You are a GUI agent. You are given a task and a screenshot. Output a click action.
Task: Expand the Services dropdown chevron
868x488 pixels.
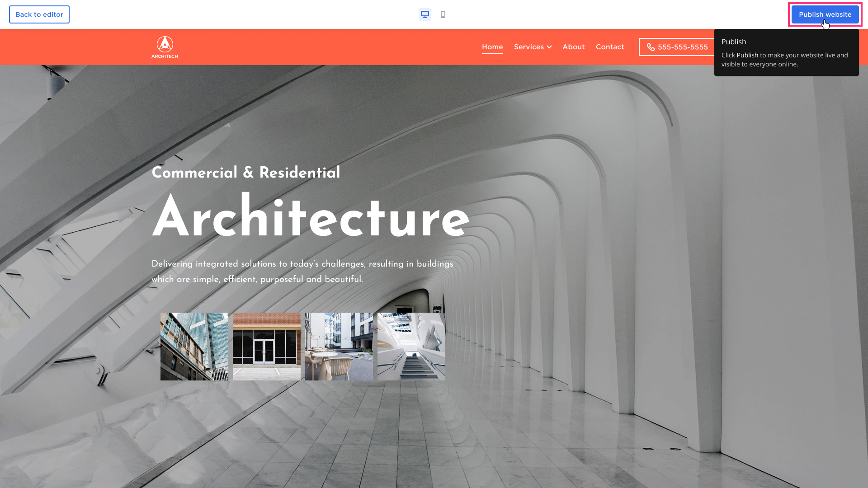tap(549, 47)
